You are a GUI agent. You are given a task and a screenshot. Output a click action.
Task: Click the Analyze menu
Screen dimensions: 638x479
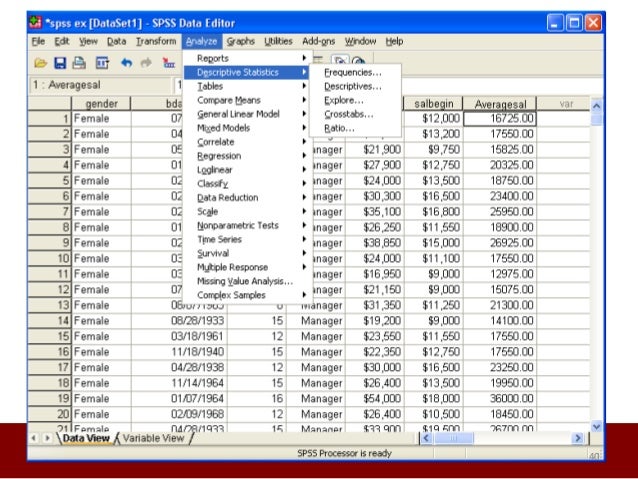[201, 41]
